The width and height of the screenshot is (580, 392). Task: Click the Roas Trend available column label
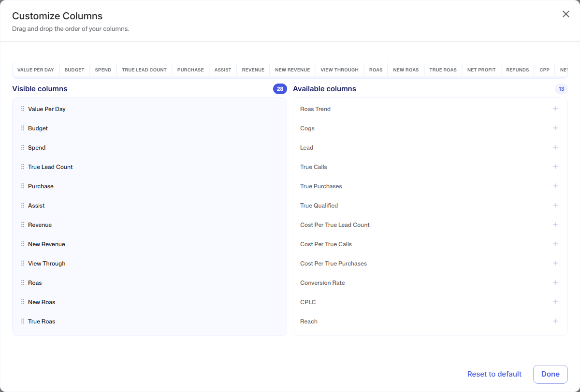point(315,109)
